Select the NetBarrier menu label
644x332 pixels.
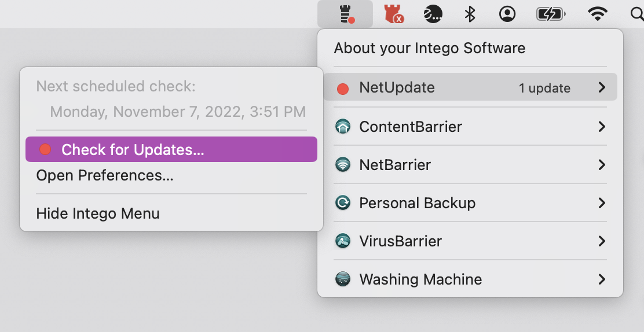coord(395,165)
